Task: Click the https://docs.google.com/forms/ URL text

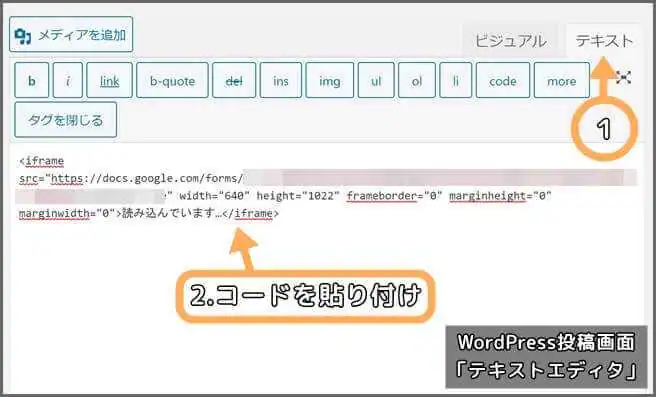Action: tap(147, 179)
